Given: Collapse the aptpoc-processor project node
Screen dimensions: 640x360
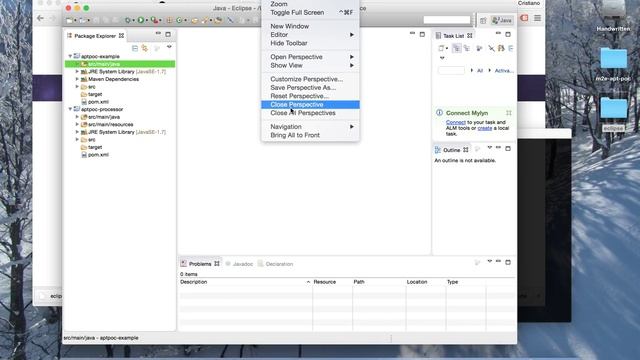Looking at the screenshot, I should 70,109.
